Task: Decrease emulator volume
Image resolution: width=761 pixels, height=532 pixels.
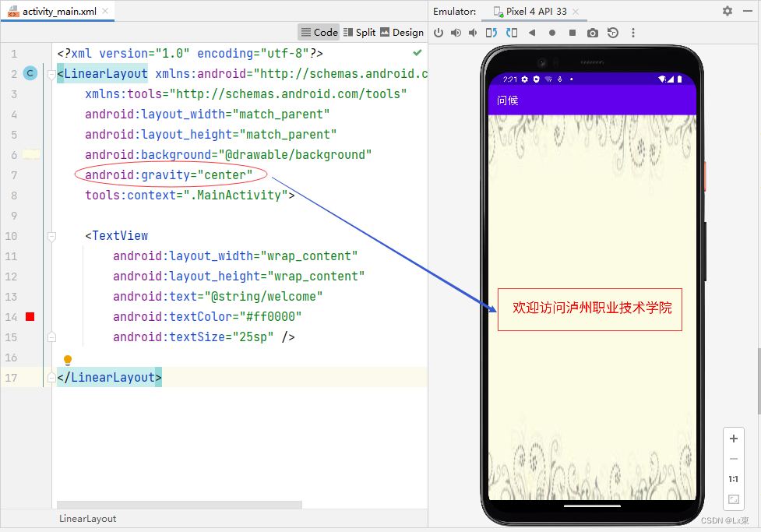Action: [473, 32]
